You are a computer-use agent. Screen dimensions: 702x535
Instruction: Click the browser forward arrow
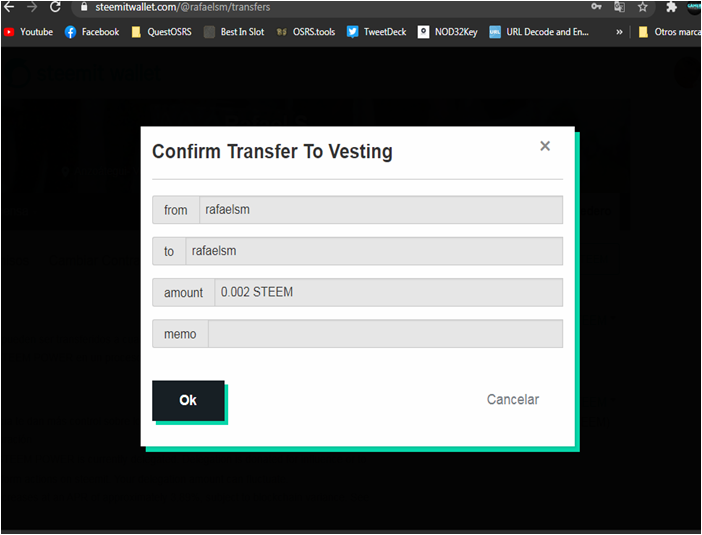pyautogui.click(x=32, y=6)
